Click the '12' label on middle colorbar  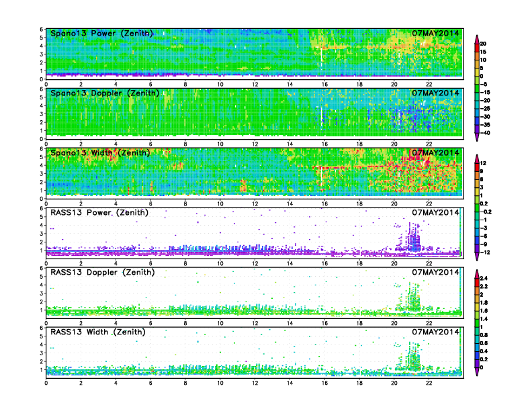(483, 163)
